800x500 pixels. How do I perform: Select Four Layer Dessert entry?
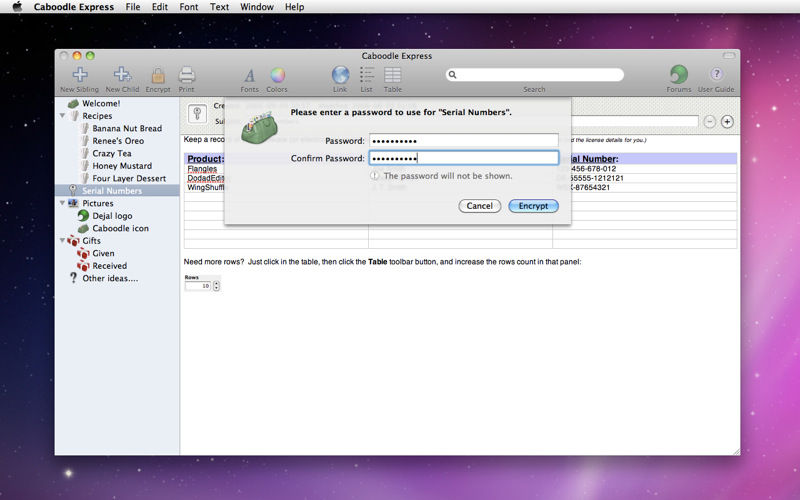tap(129, 179)
